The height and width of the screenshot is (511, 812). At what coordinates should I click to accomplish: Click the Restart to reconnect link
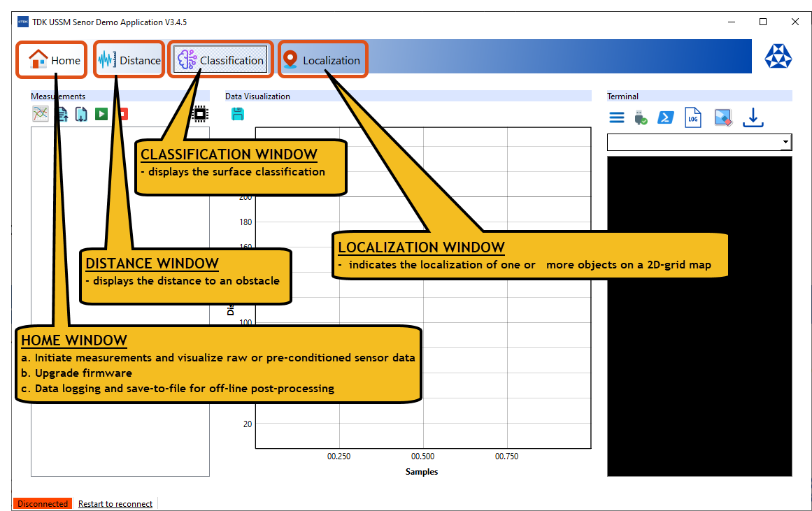pyautogui.click(x=115, y=504)
